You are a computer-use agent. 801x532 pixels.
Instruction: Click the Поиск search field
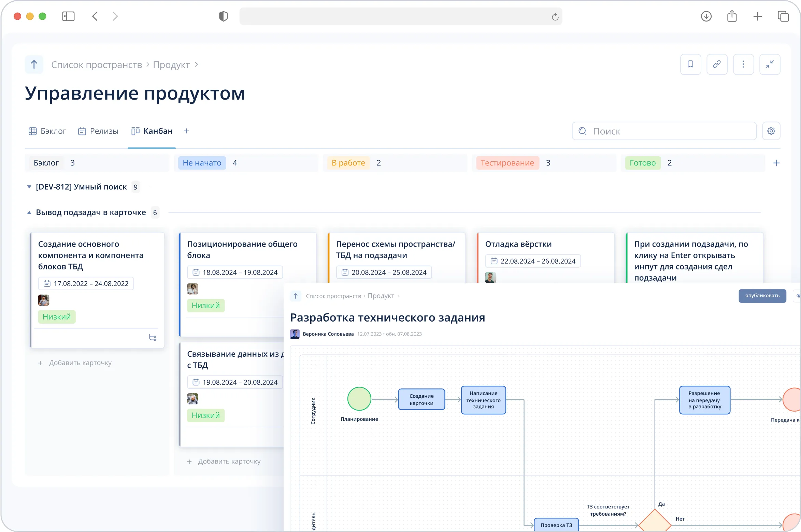(664, 131)
